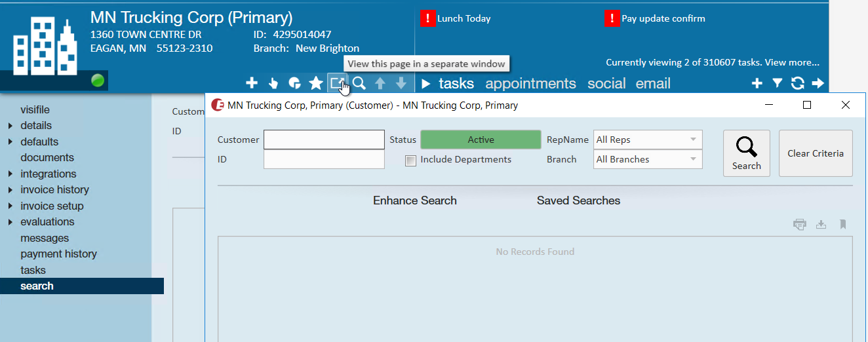868x342 pixels.
Task: Click the magnifier icon in the blue toolbar
Action: (359, 83)
